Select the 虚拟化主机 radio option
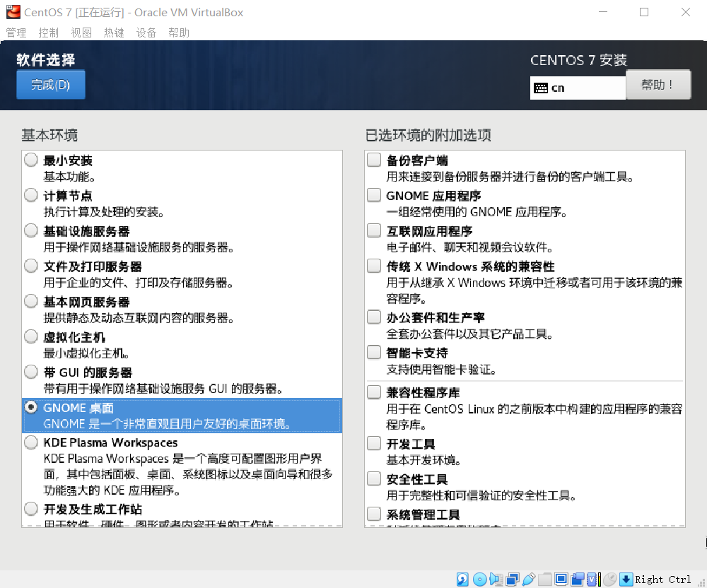The width and height of the screenshot is (707, 588). point(31,336)
